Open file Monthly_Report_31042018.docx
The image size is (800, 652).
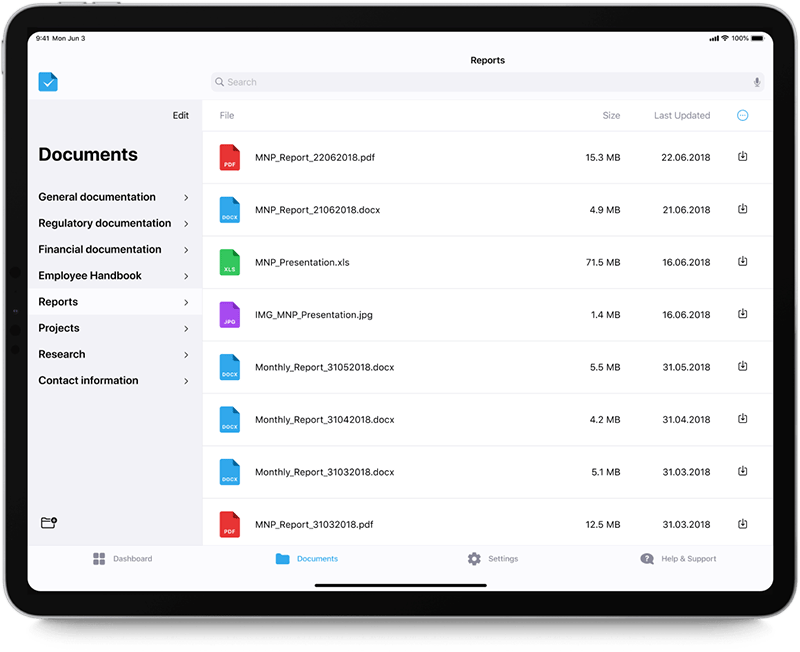click(324, 419)
